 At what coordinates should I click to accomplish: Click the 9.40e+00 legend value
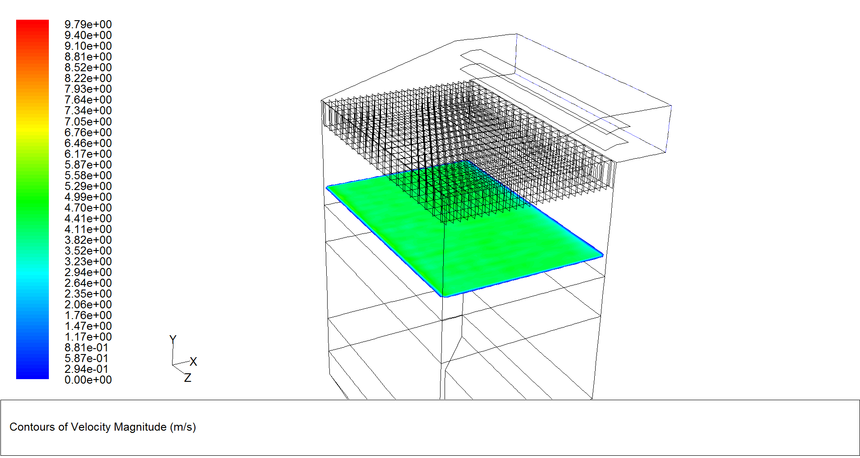88,35
